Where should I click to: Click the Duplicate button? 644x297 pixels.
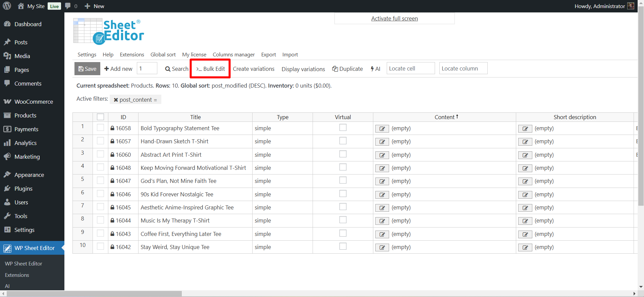coord(347,69)
